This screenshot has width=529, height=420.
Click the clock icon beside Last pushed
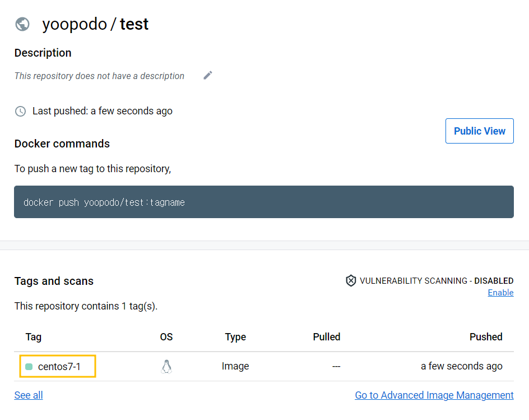pos(20,111)
